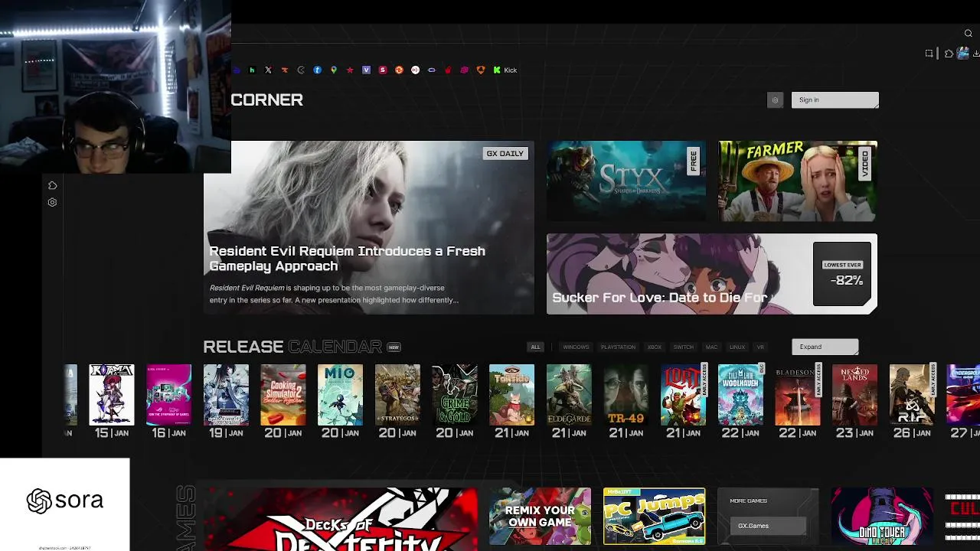980x551 pixels.
Task: Filter release calendar by WINDOWS
Action: (576, 347)
